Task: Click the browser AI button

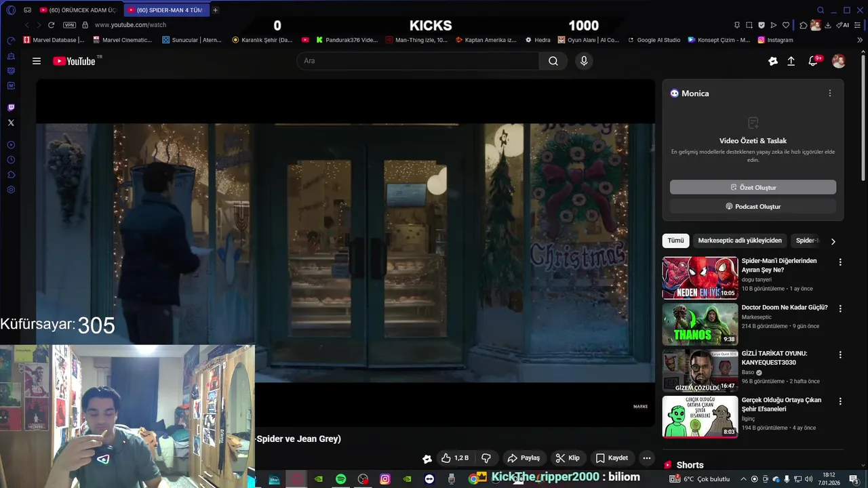Action: (843, 25)
